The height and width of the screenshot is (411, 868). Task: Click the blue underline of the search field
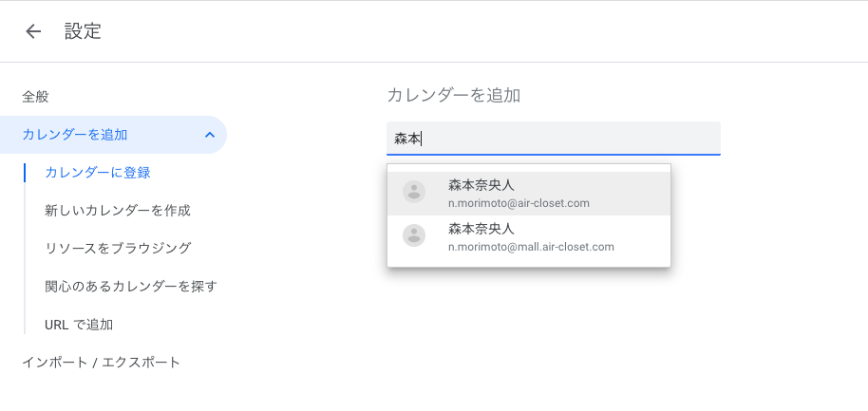(x=553, y=154)
